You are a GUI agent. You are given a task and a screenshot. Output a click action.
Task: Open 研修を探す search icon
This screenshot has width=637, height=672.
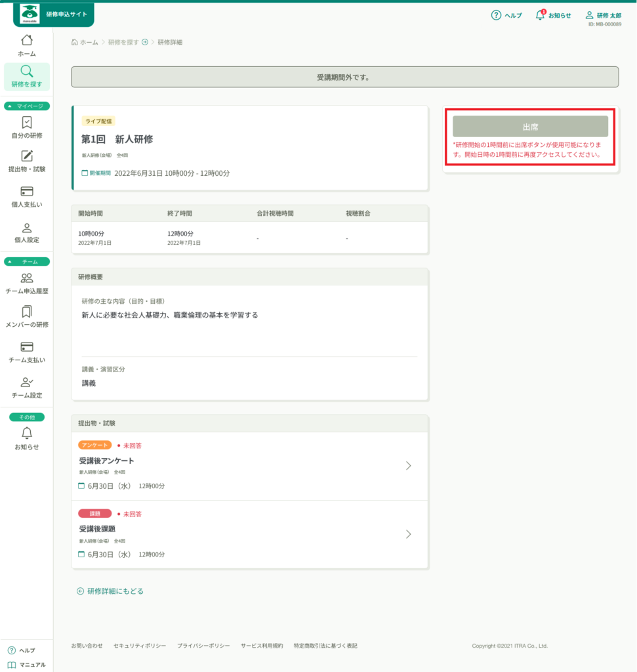tap(27, 71)
